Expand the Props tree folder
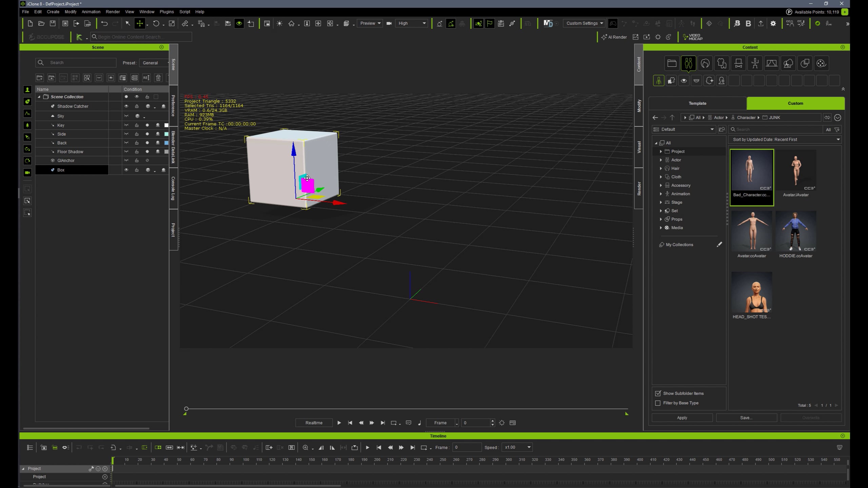This screenshot has height=488, width=868. pos(660,219)
